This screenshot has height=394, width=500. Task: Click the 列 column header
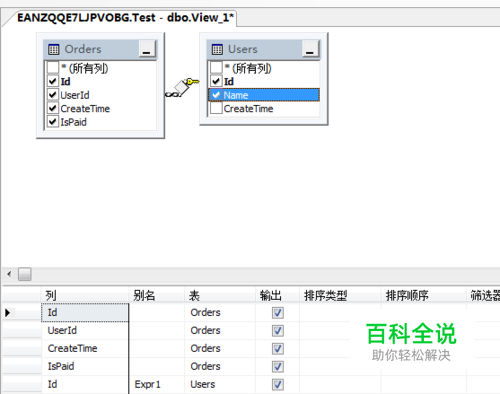tap(85, 295)
